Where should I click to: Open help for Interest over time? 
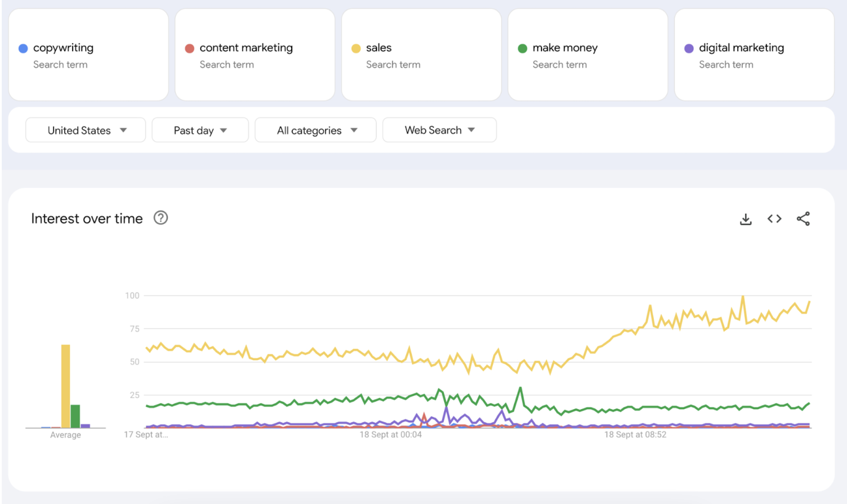[x=161, y=218]
